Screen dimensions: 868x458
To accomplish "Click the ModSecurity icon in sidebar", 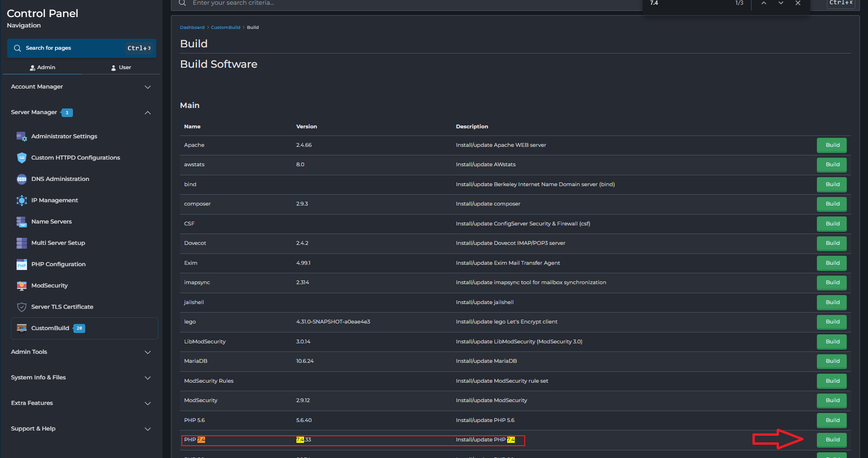I will click(22, 286).
